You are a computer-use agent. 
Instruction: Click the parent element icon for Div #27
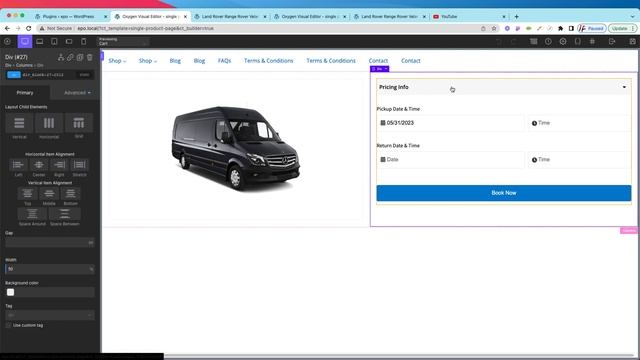pyautogui.click(x=61, y=57)
